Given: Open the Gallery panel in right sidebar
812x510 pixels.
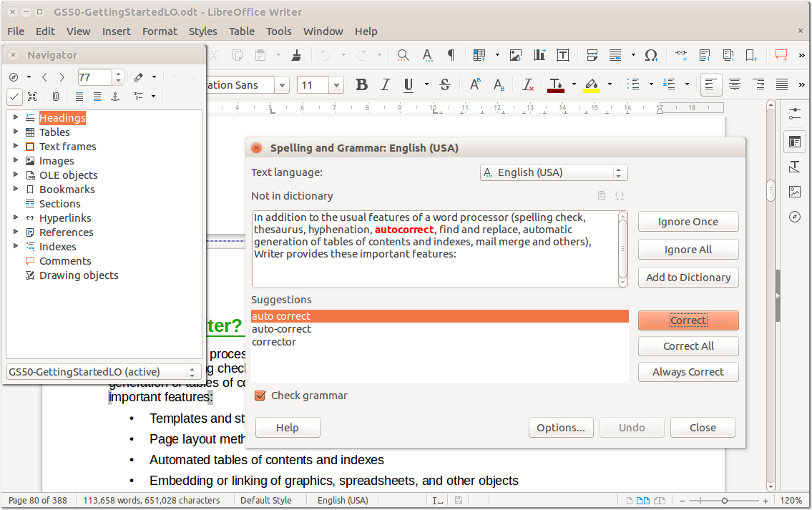Looking at the screenshot, I should (x=795, y=192).
